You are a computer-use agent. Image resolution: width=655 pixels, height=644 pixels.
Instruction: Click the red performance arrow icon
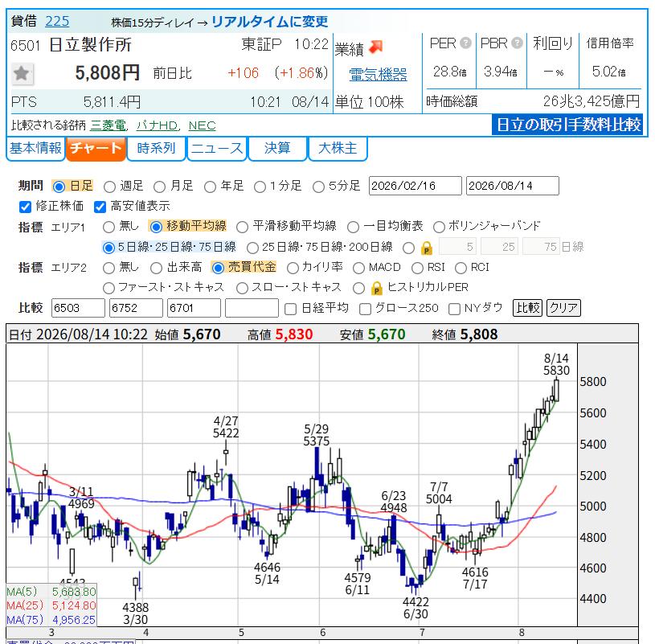click(x=376, y=47)
